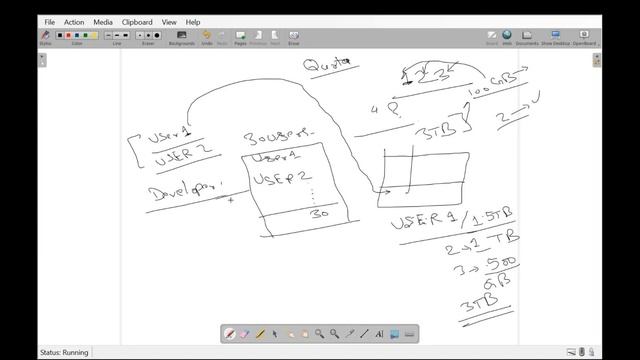The image size is (640, 360).
Task: Select the red pen color
Action: click(x=69, y=36)
